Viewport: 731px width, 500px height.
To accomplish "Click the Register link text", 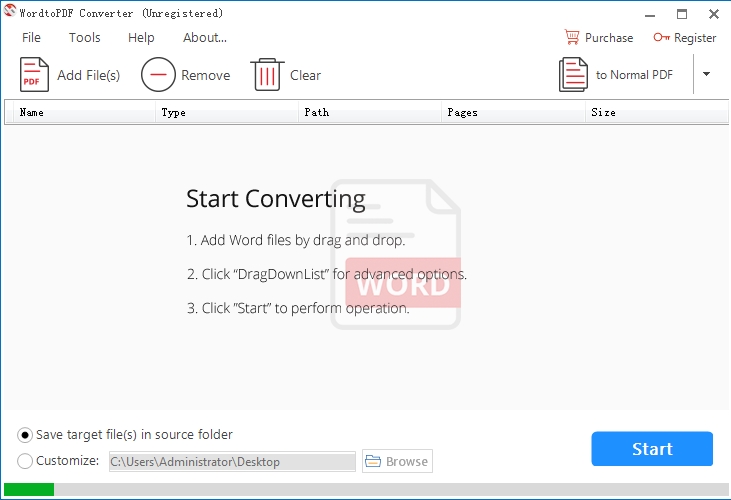I will [695, 38].
